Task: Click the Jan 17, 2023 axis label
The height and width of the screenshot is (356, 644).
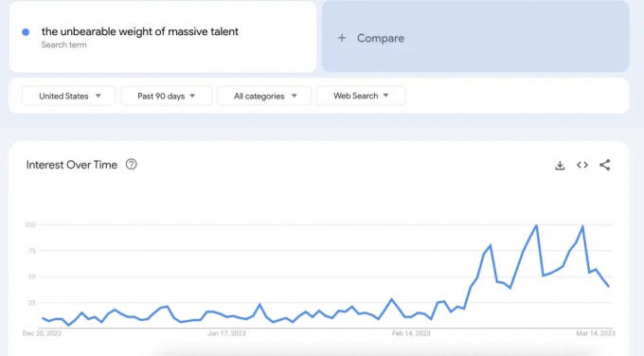Action: pos(226,333)
